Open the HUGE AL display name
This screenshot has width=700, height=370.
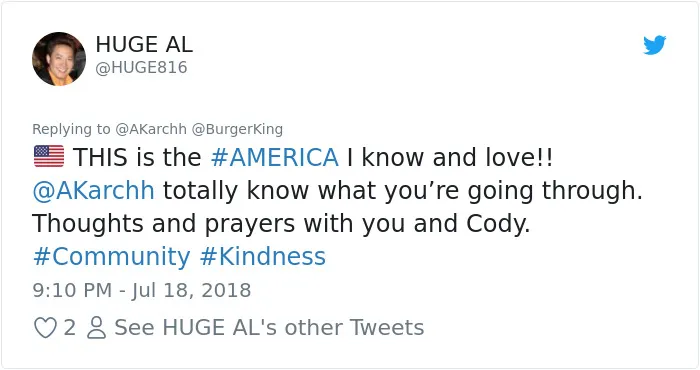click(144, 44)
